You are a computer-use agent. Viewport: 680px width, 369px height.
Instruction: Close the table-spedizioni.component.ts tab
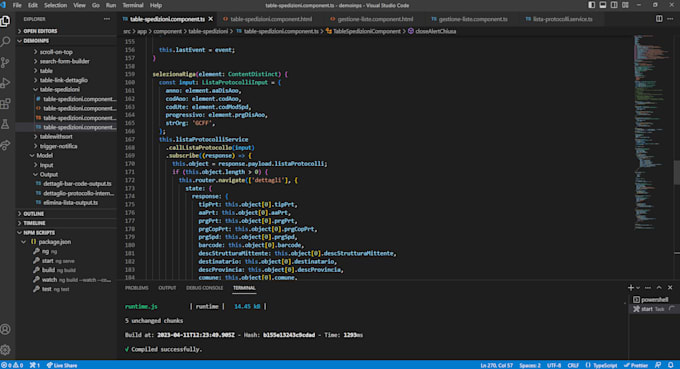pos(211,19)
